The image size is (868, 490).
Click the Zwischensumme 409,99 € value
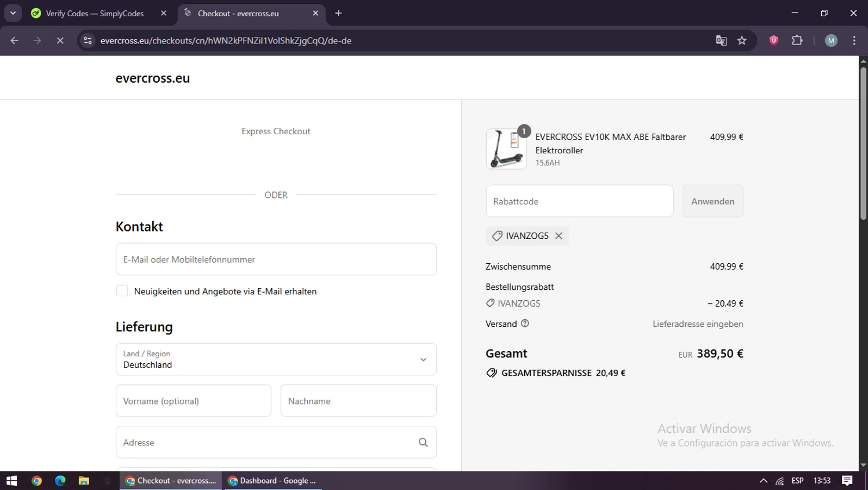pos(726,267)
